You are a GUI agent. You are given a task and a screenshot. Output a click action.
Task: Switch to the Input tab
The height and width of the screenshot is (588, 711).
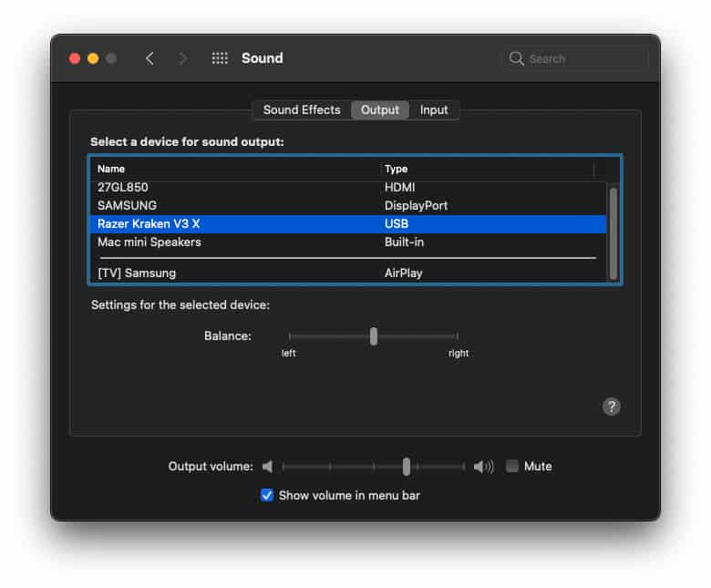click(x=434, y=110)
